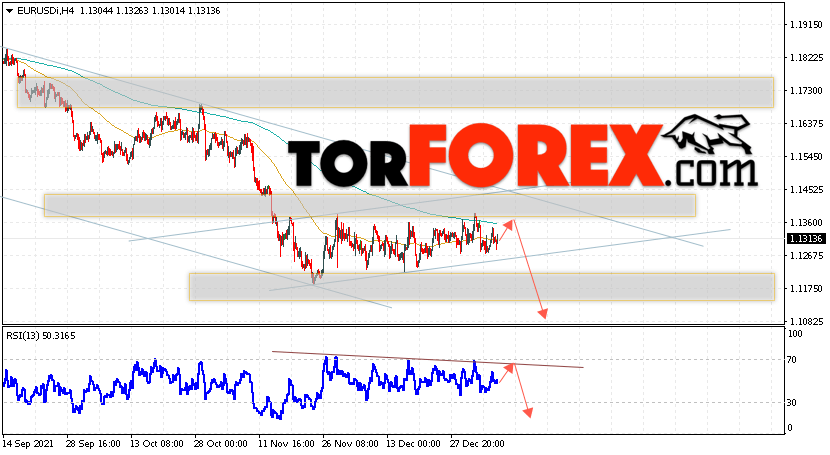Open the EURUSDi chart dropdown triangle
Image resolution: width=830 pixels, height=455 pixels.
point(10,11)
